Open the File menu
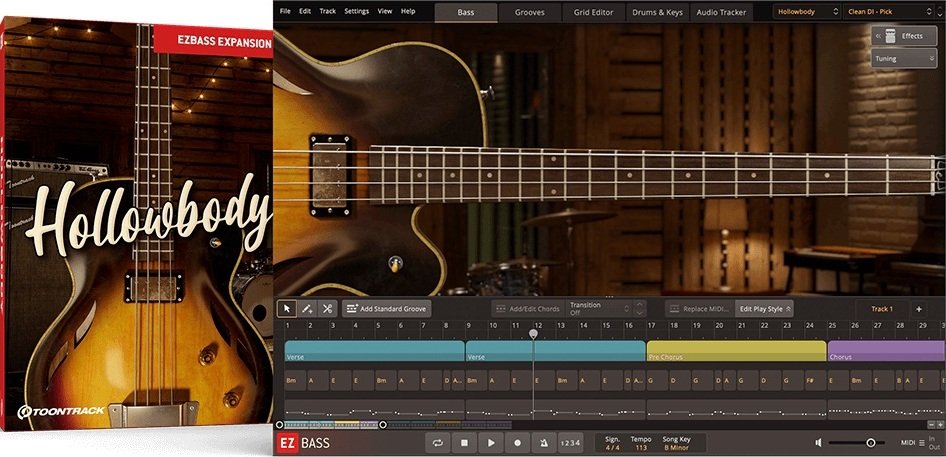The width and height of the screenshot is (946, 457). pyautogui.click(x=285, y=11)
